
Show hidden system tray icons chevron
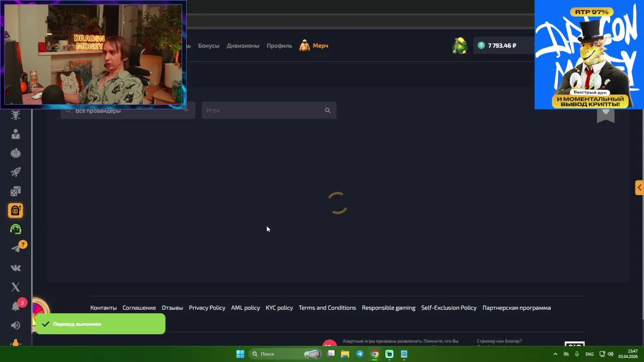tap(555, 354)
